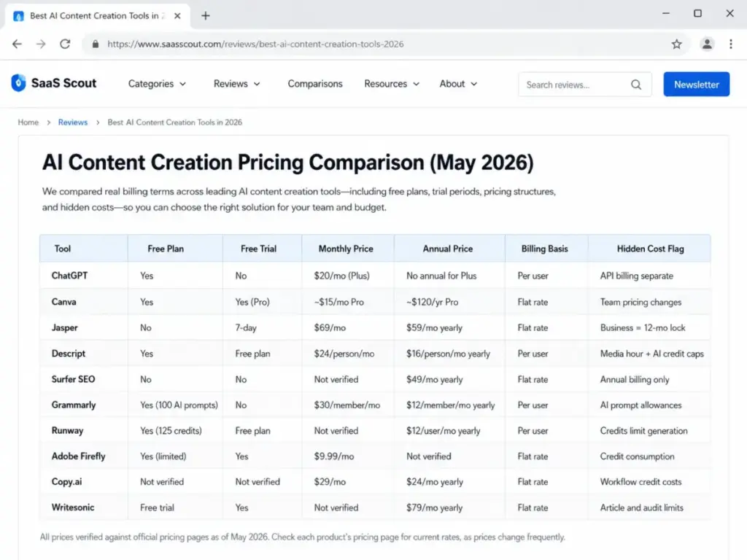Image resolution: width=747 pixels, height=560 pixels.
Task: Select the Surfer SEO row name
Action: 74,379
